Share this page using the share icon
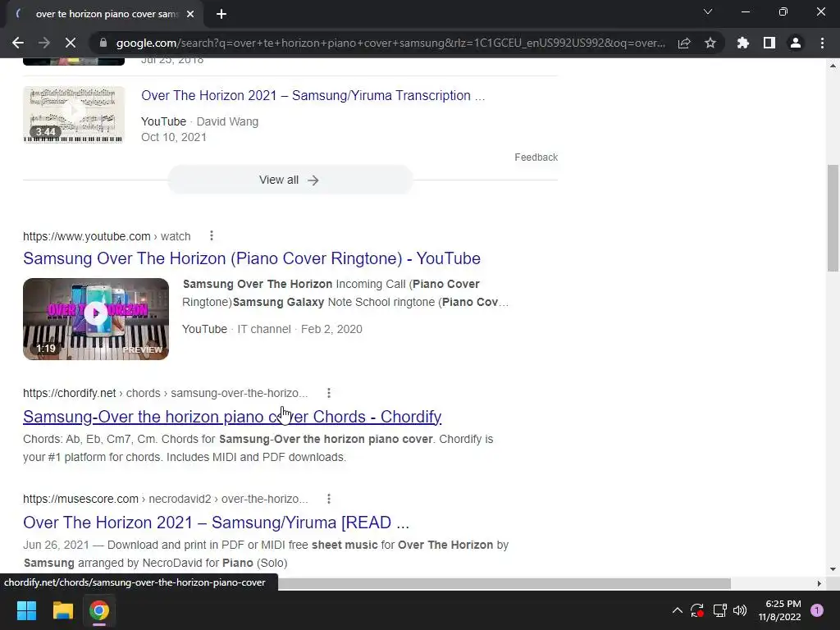This screenshot has width=840, height=630. (684, 43)
